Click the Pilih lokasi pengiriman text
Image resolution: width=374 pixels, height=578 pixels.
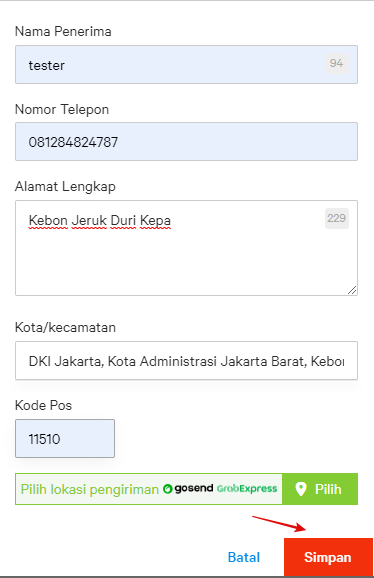tap(90, 490)
